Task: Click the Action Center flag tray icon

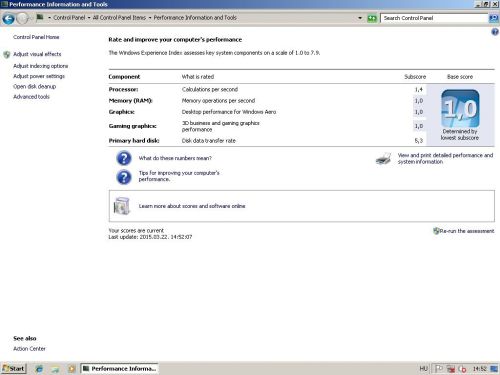Action: click(439, 368)
